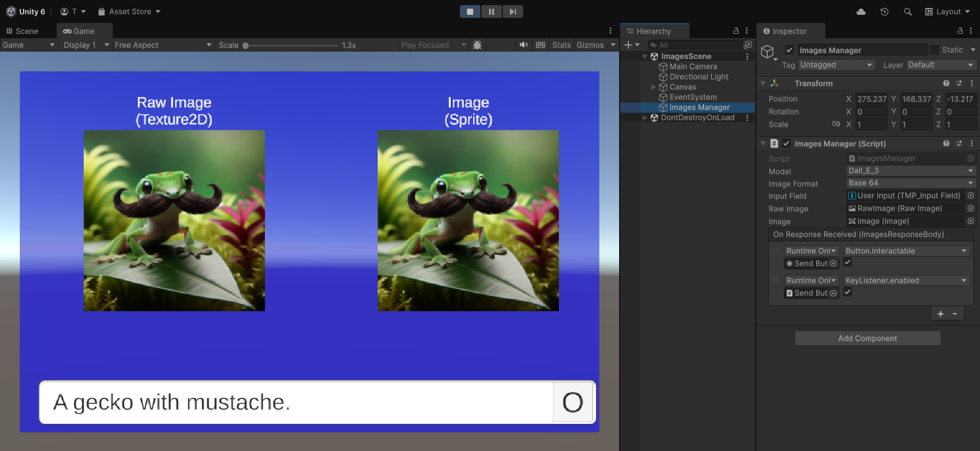Open the Image Format Base 64 dropdown

[911, 183]
